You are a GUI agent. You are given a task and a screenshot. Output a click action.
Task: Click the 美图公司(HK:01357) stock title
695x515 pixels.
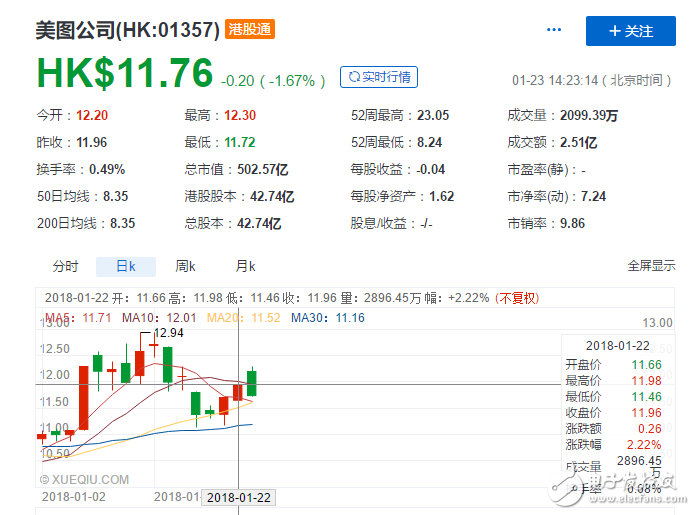[128, 30]
